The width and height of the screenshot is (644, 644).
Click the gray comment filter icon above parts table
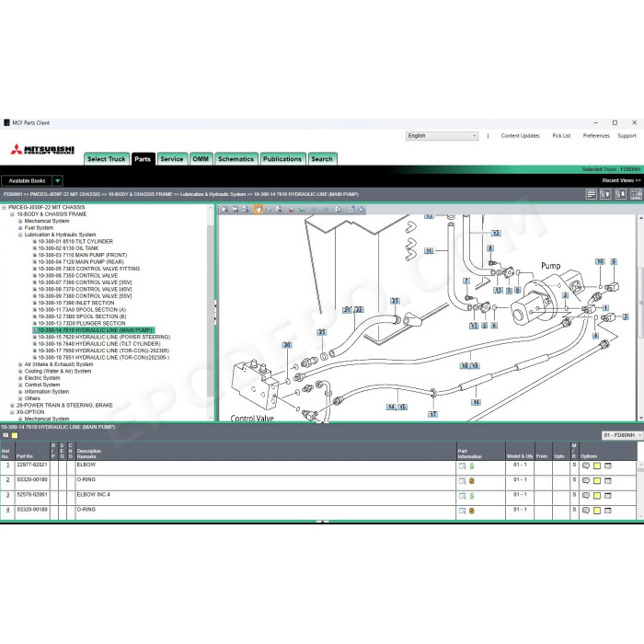coord(6,435)
